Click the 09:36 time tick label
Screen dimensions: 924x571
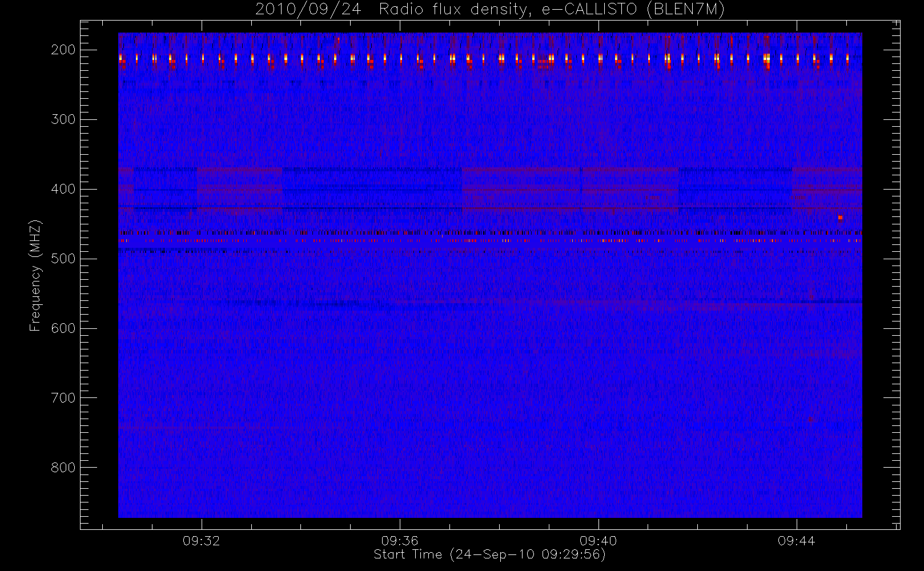pyautogui.click(x=400, y=541)
